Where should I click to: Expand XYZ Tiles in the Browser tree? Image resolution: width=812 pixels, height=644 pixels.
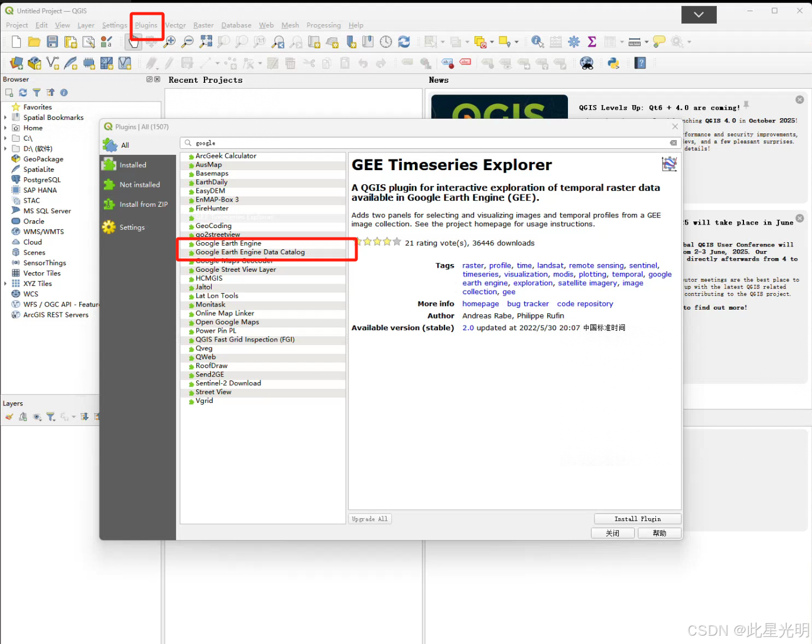tap(5, 284)
